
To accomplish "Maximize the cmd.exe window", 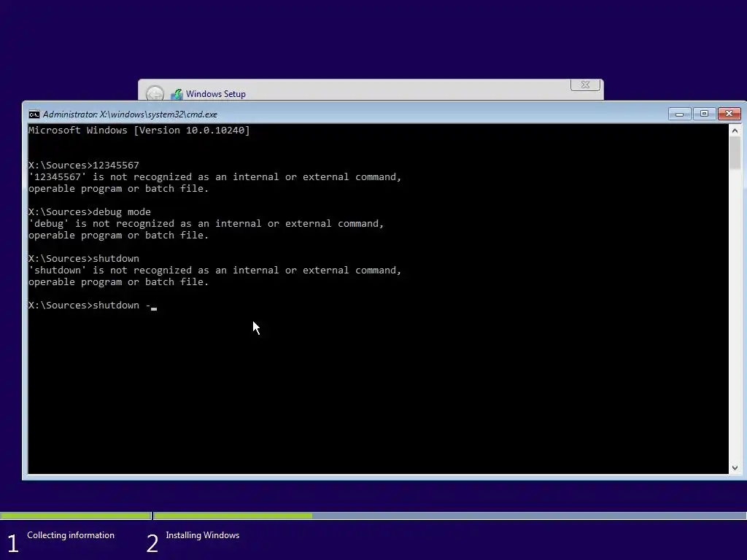I will [704, 114].
